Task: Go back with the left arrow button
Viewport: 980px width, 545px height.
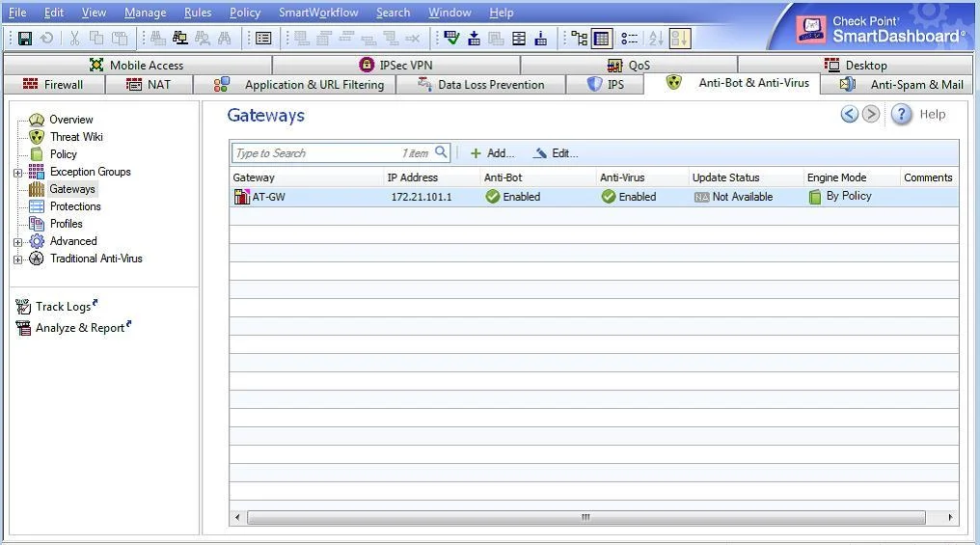Action: [850, 115]
